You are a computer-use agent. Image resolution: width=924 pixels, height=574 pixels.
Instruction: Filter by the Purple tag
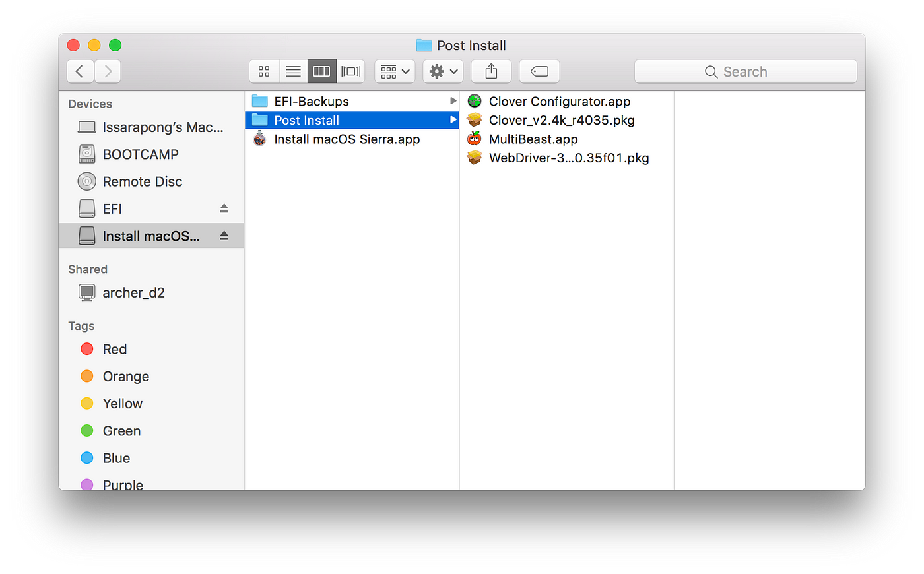[151, 484]
